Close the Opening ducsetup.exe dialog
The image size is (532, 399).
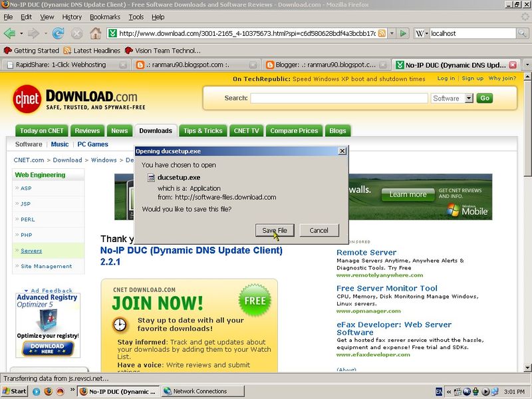click(342, 151)
